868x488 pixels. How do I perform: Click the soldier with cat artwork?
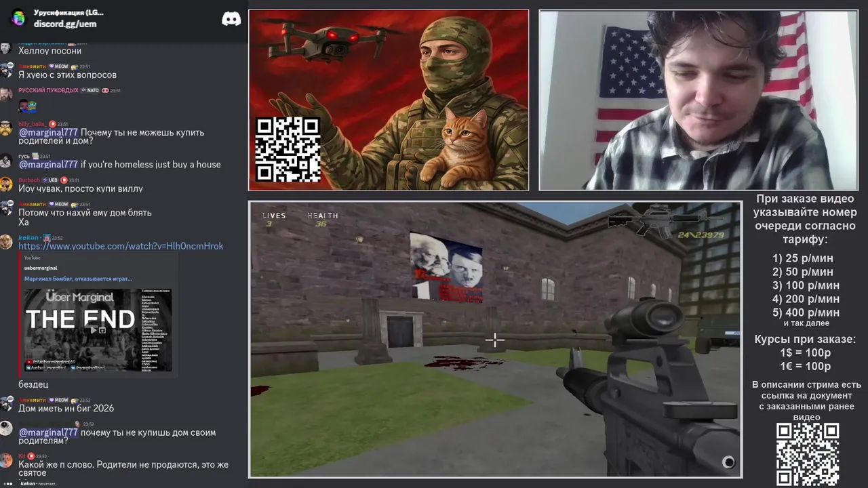click(x=389, y=100)
